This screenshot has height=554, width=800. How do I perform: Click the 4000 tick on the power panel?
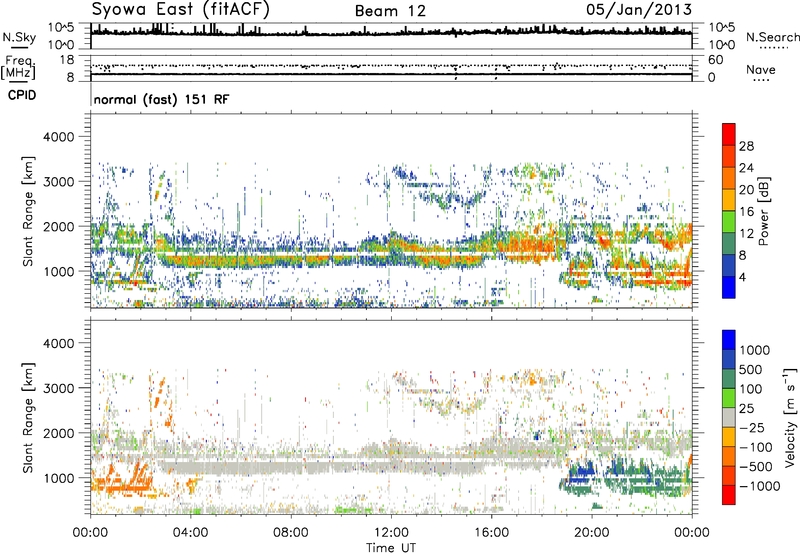click(58, 137)
